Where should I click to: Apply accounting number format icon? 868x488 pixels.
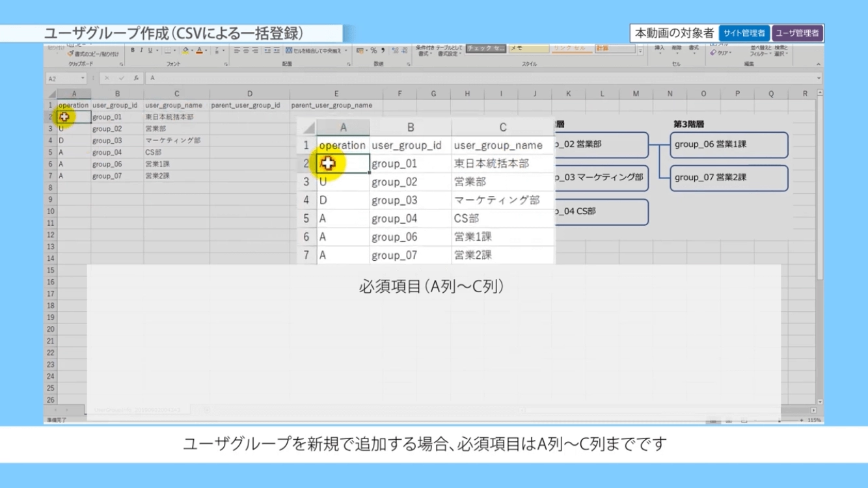click(360, 50)
